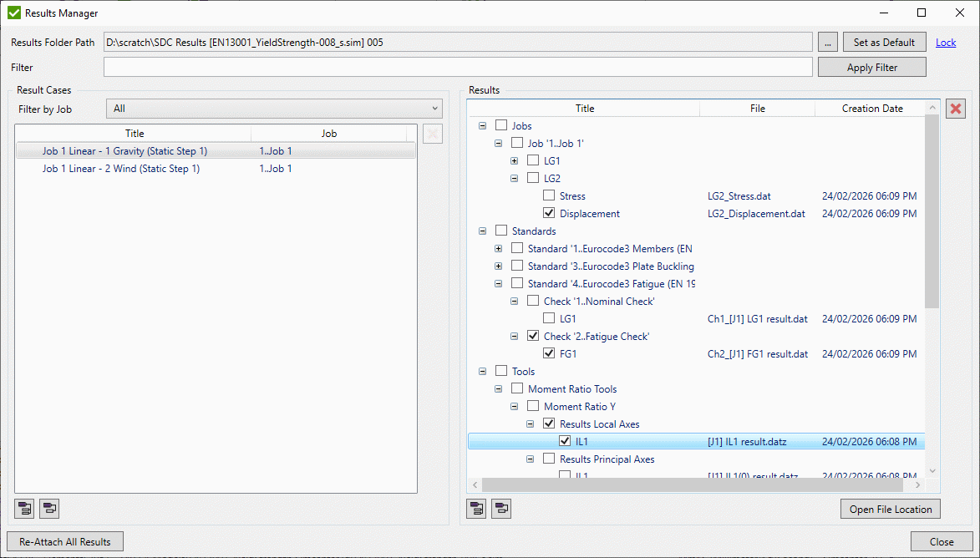Tick the Results Principal Axes checkbox
Image resolution: width=980 pixels, height=558 pixels.
tap(549, 459)
